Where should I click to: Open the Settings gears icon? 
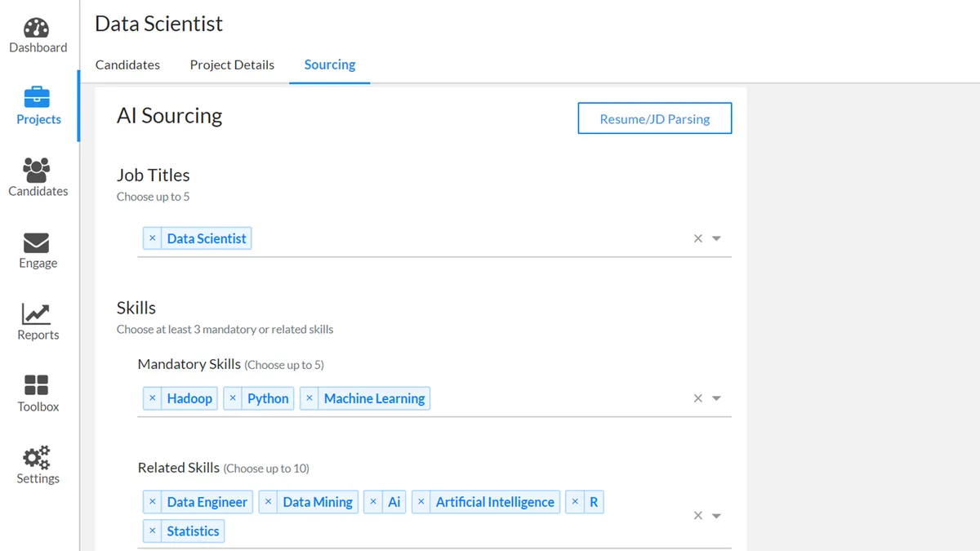37,457
